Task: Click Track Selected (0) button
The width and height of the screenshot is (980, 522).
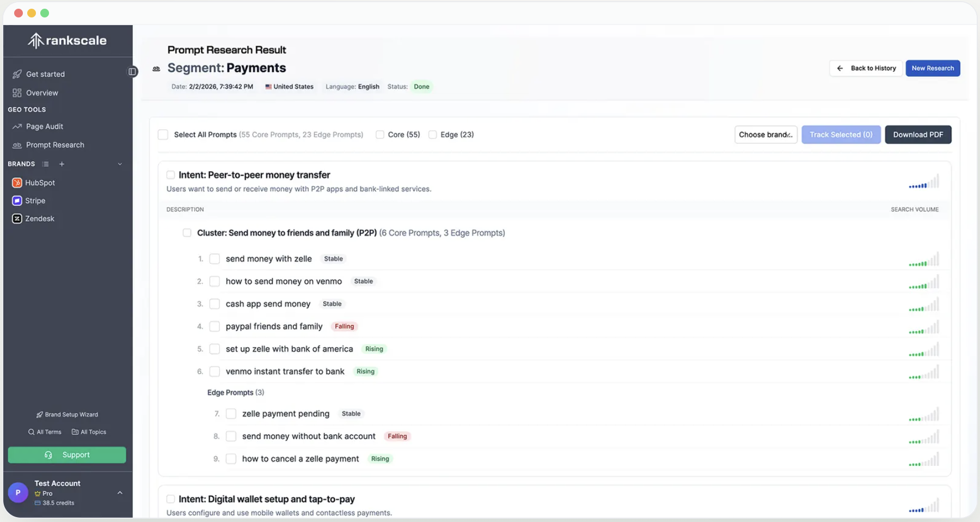Action: coord(841,135)
